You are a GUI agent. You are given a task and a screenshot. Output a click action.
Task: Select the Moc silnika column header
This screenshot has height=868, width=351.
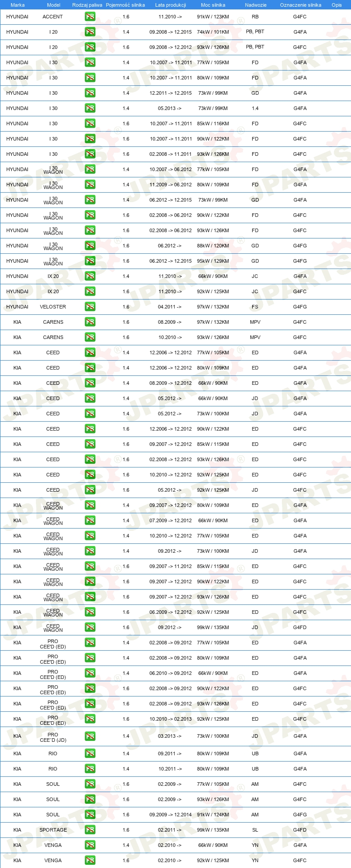213,5
